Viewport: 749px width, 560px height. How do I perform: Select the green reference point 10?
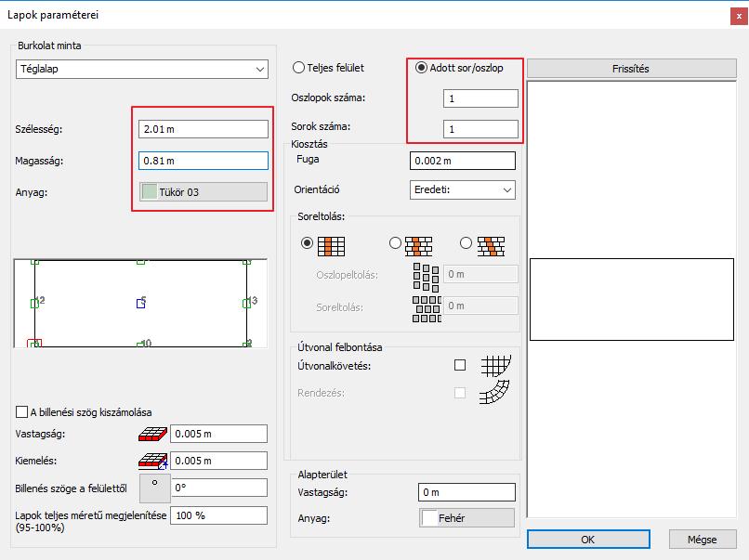click(x=141, y=345)
